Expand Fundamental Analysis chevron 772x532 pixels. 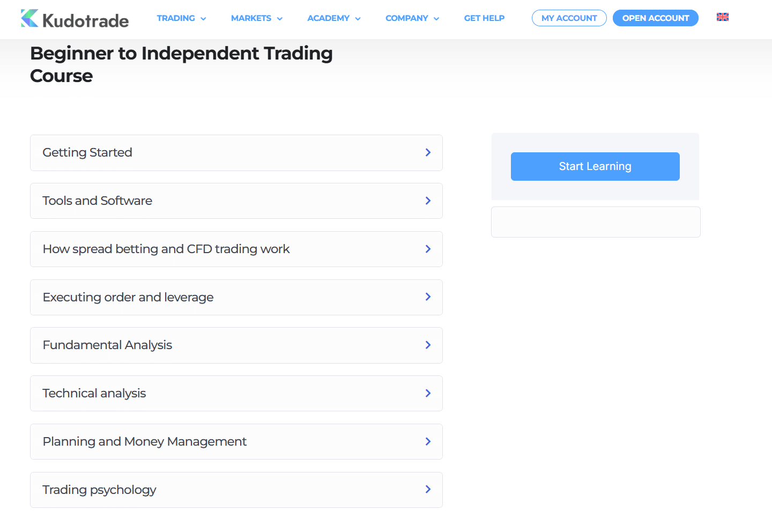point(428,345)
